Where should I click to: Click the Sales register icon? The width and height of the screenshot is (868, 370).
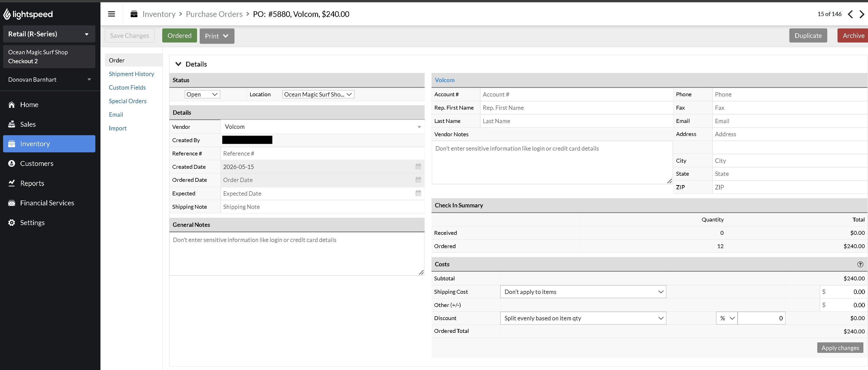coord(12,124)
